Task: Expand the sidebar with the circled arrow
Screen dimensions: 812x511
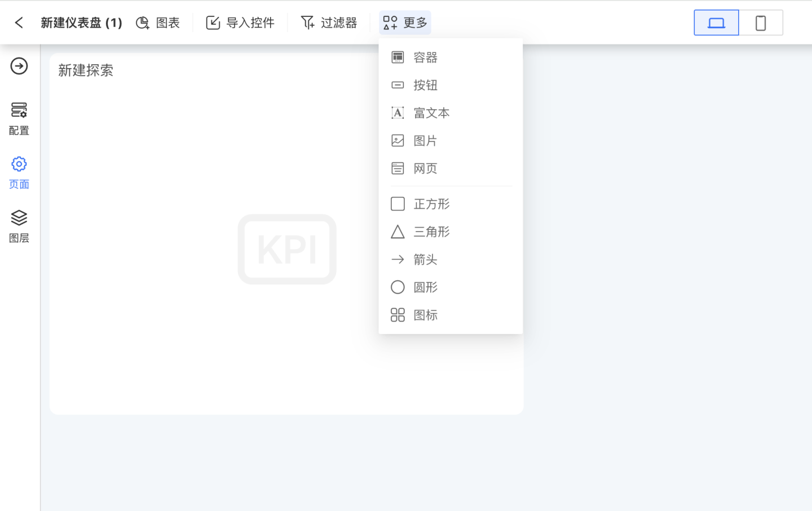Action: click(19, 66)
